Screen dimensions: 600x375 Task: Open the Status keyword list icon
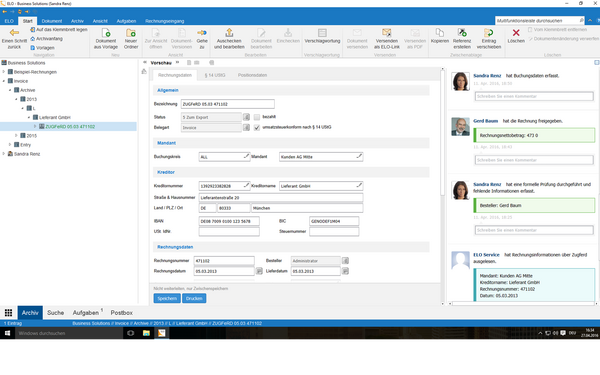coord(246,117)
